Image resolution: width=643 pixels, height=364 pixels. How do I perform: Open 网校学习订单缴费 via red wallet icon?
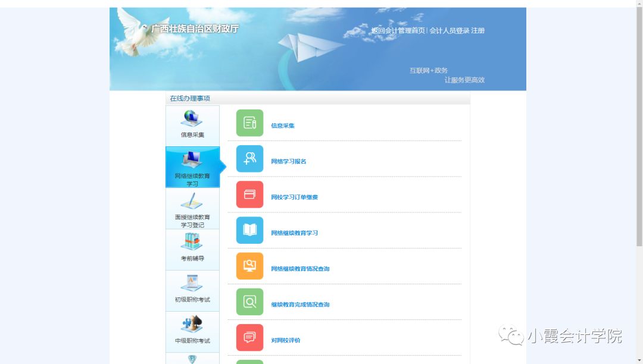coord(249,194)
